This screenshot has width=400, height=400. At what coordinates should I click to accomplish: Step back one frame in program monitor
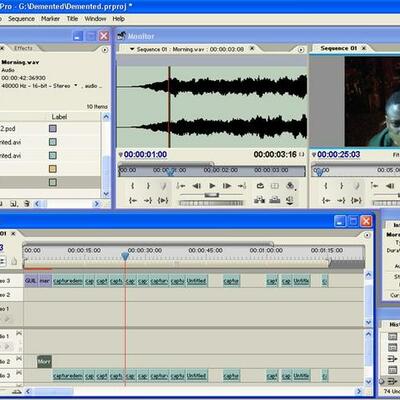point(390,186)
